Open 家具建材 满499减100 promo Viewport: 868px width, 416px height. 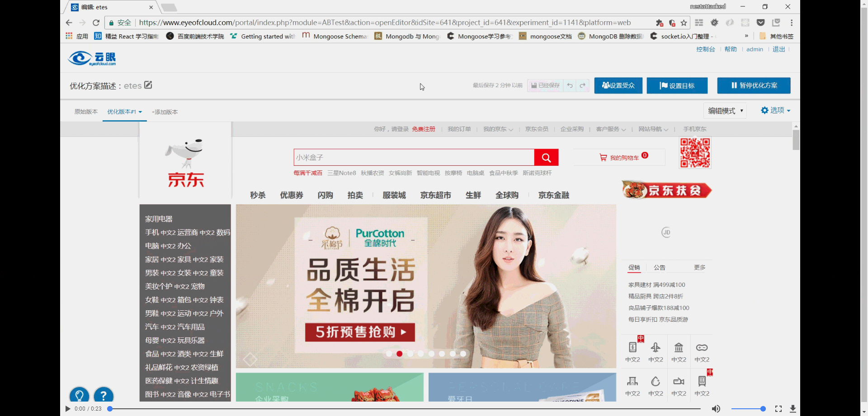[656, 285]
